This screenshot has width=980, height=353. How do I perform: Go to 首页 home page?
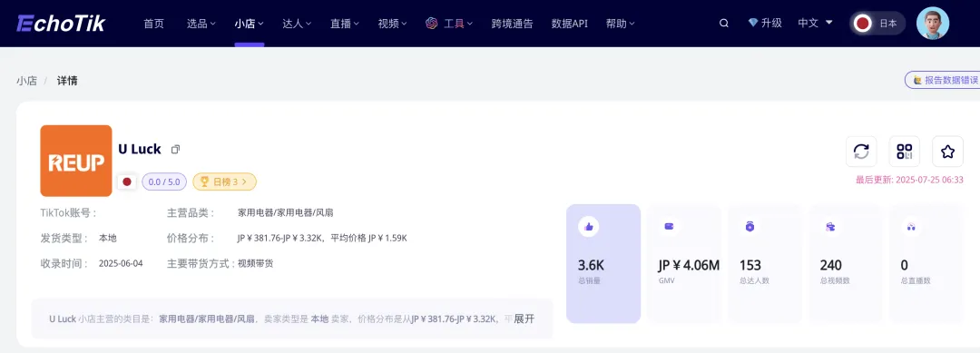(x=153, y=23)
